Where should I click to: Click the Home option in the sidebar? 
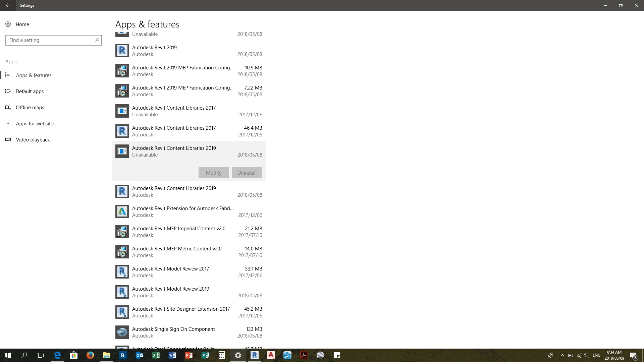coord(22,24)
